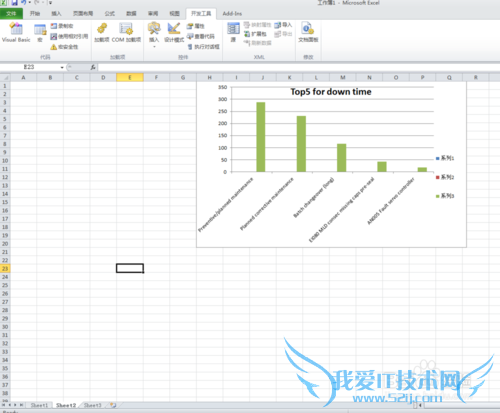Start recording a macro (录制宏)

pyautogui.click(x=62, y=26)
